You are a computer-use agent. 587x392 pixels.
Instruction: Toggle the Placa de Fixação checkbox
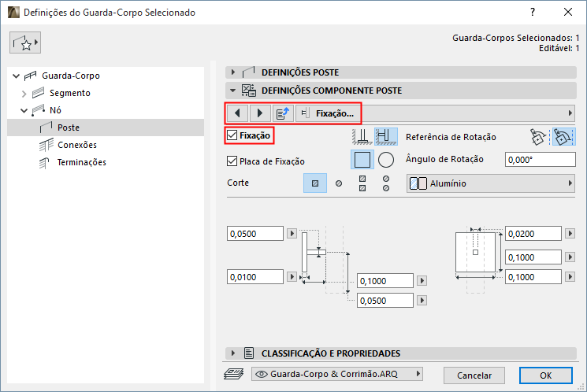coord(232,161)
